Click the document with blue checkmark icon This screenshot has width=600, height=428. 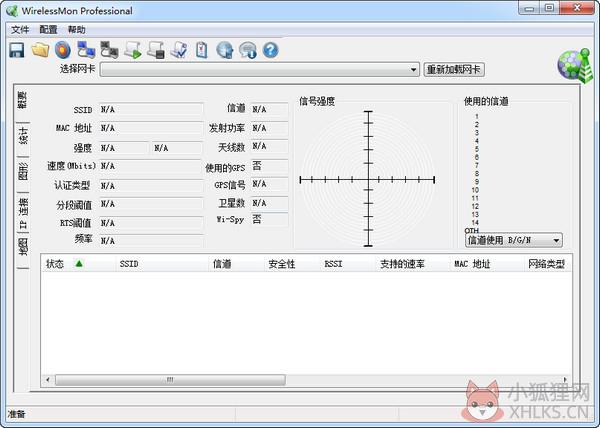pos(179,50)
